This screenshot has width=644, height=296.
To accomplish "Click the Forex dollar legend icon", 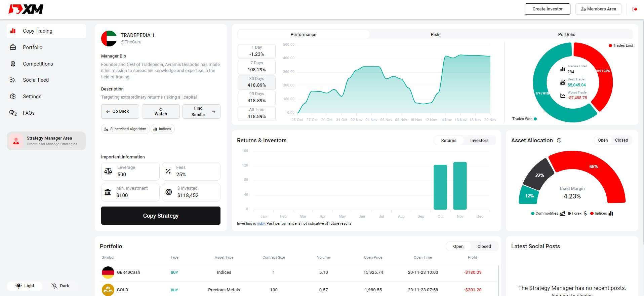I will 585,213.
